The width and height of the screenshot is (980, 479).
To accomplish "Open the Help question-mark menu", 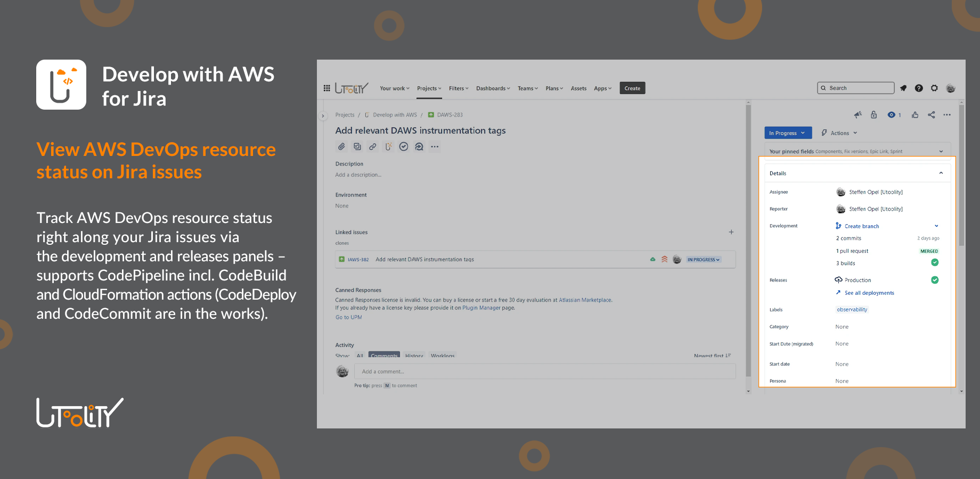I will pos(919,88).
